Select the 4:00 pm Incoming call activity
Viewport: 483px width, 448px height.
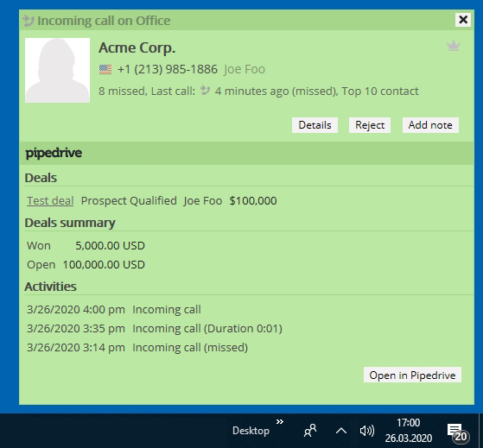(114, 309)
